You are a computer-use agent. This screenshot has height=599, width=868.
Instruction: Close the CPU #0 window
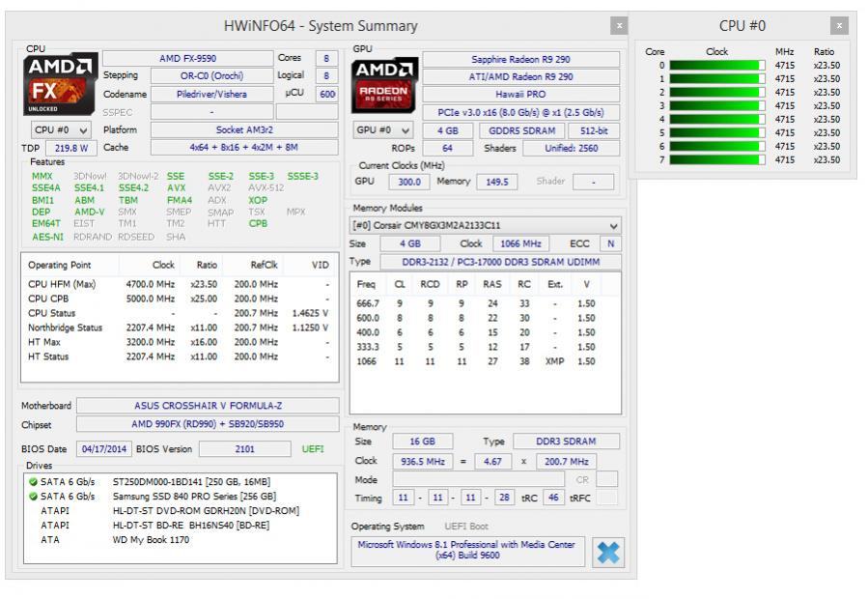[839, 25]
